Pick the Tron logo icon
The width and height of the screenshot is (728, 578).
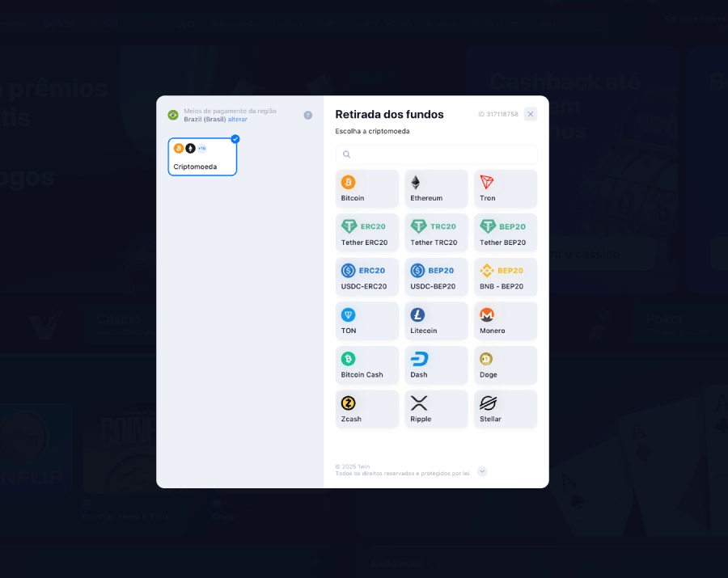click(x=487, y=183)
